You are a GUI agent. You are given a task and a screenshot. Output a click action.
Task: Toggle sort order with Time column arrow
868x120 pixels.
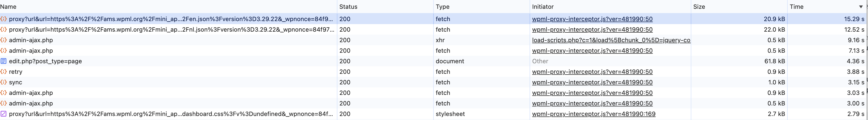860,7
